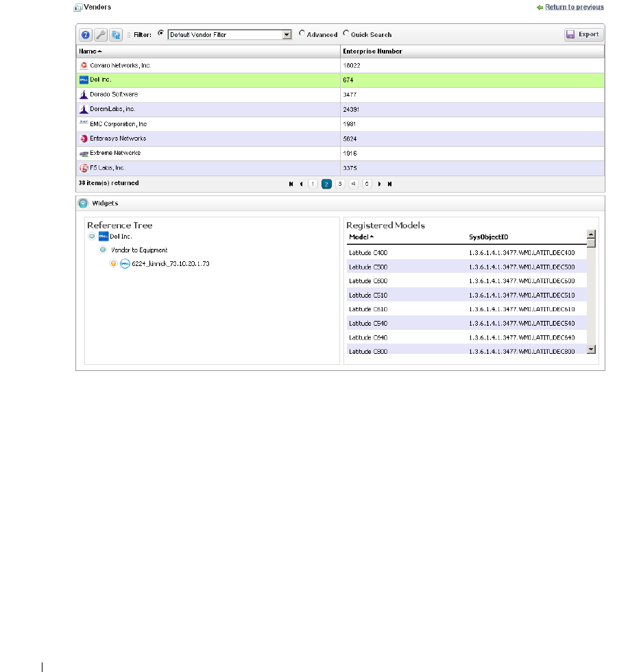Collapse the Dell Inc. tree node
The image size is (617, 672).
pos(92,236)
